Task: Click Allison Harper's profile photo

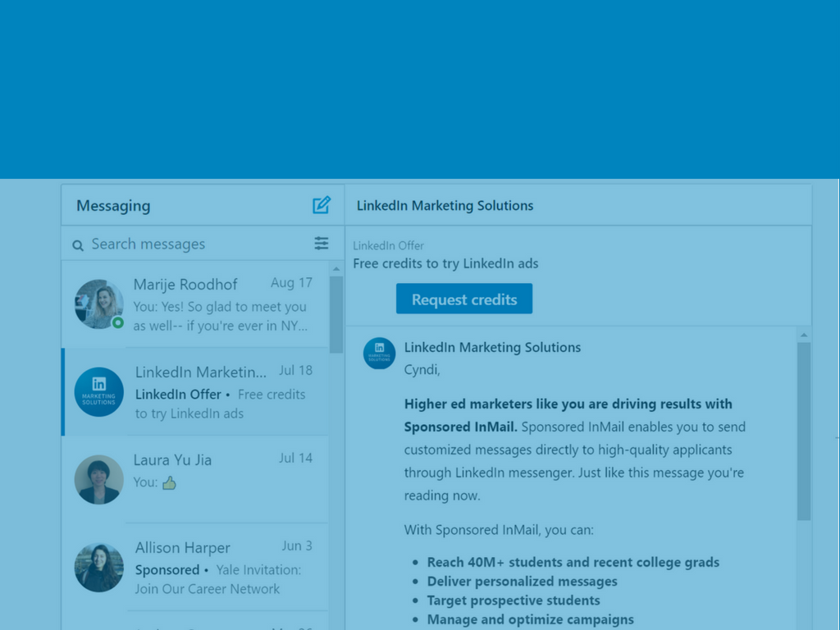Action: [x=98, y=568]
